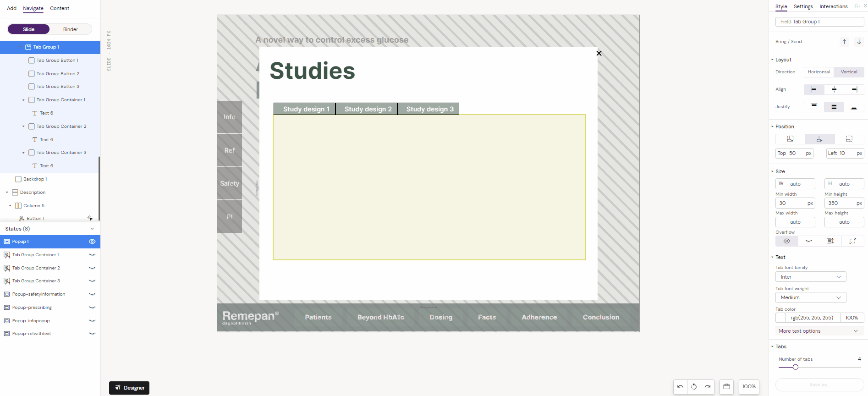Show the Popup-safetyinformation state

coord(92,294)
